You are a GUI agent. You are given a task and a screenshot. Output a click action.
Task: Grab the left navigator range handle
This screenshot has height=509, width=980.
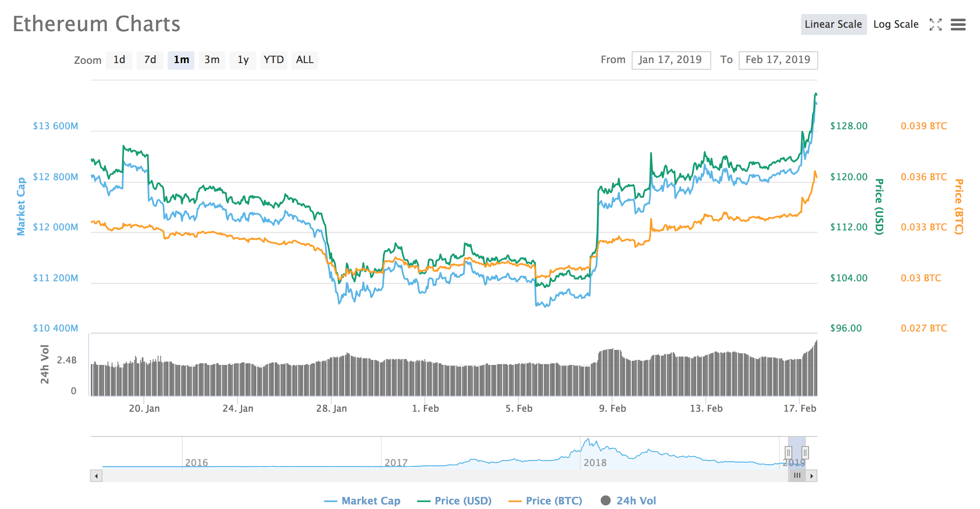(788, 453)
